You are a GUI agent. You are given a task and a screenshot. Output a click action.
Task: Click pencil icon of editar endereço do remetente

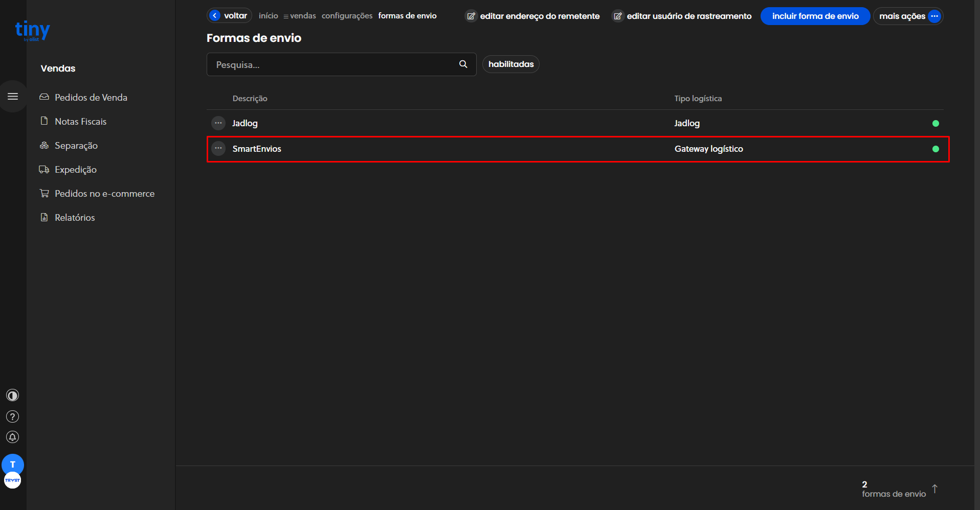471,16
